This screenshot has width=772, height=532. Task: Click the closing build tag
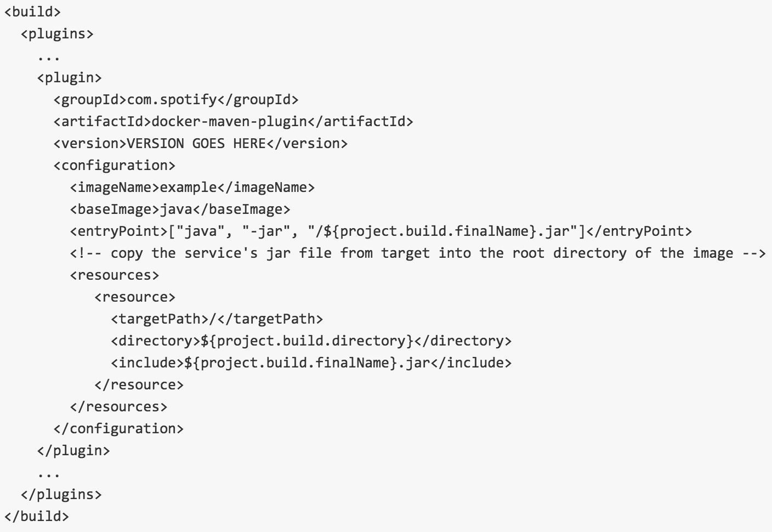(x=36, y=517)
